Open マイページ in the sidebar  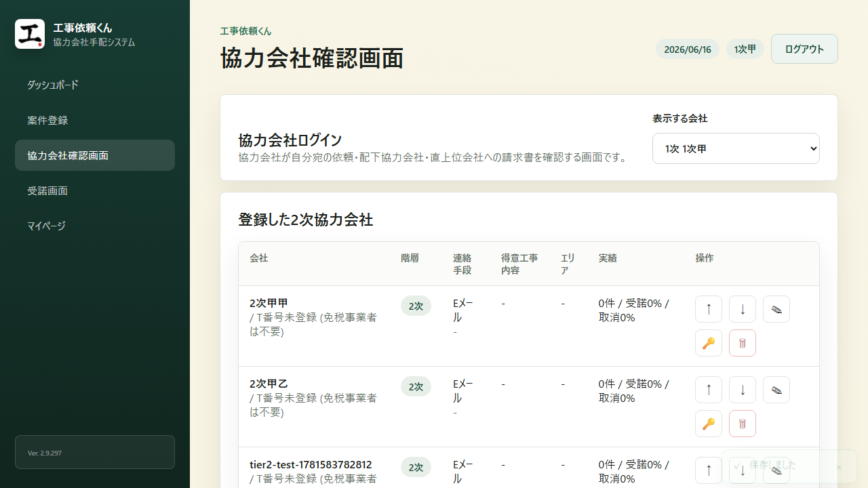(95, 226)
